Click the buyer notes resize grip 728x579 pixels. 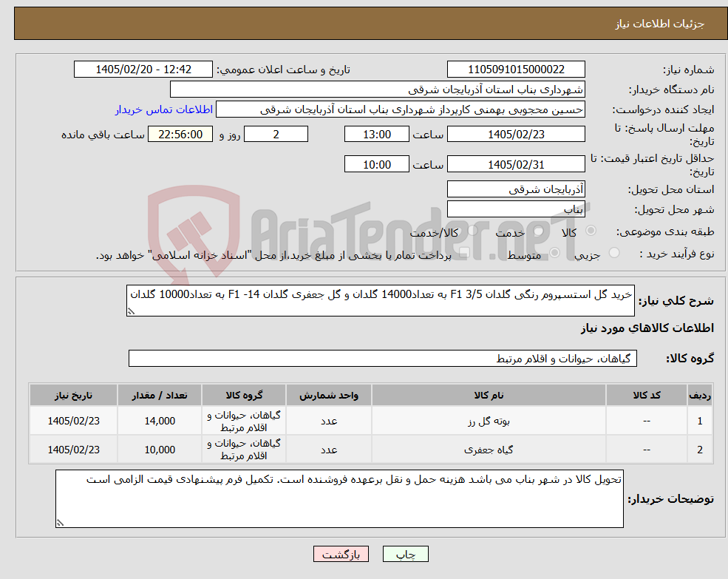click(60, 523)
